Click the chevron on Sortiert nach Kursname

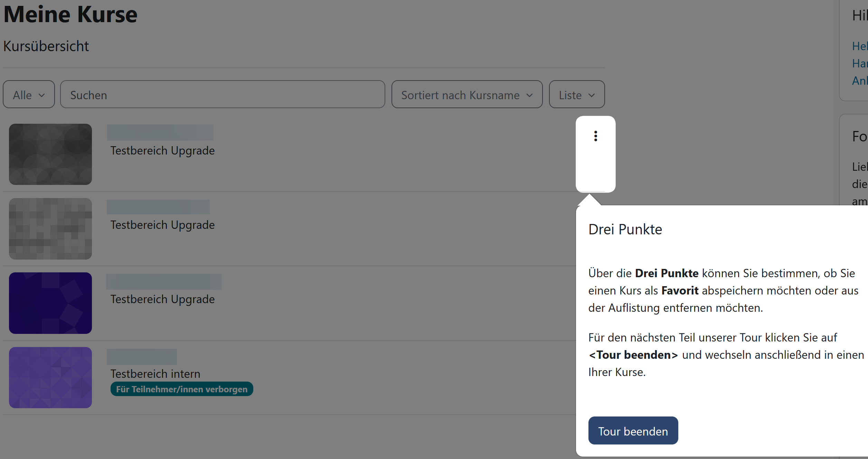(529, 95)
